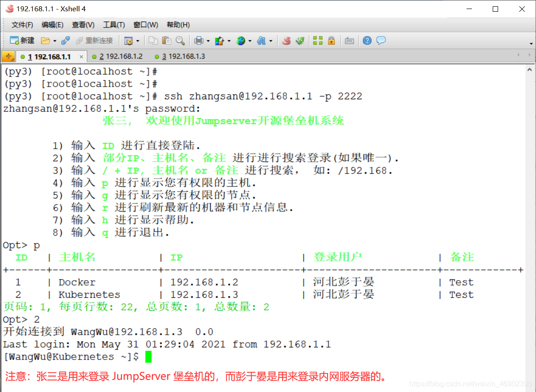The image size is (536, 392).
Task: Open the 帮助(H) menu
Action: click(178, 25)
